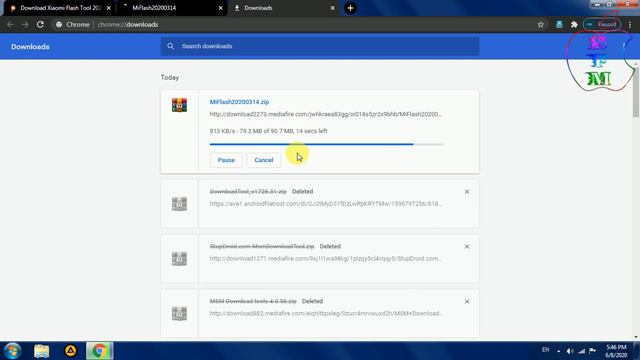The height and width of the screenshot is (360, 640).
Task: Close the Downloads tab
Action: 332,8
